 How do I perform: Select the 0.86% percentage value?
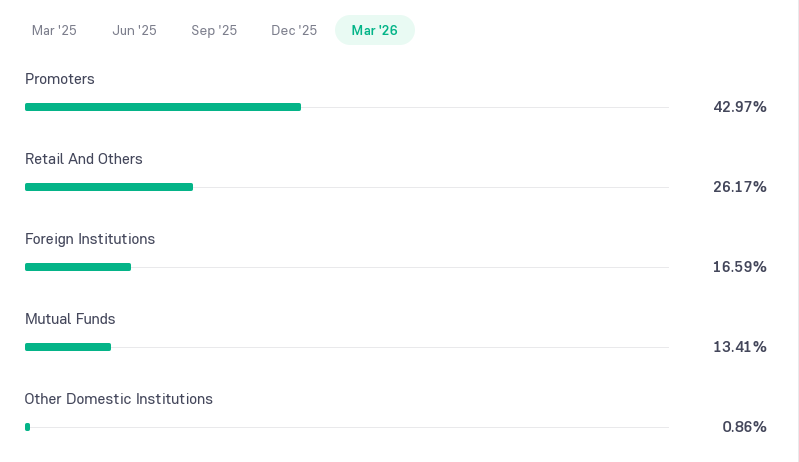744,427
